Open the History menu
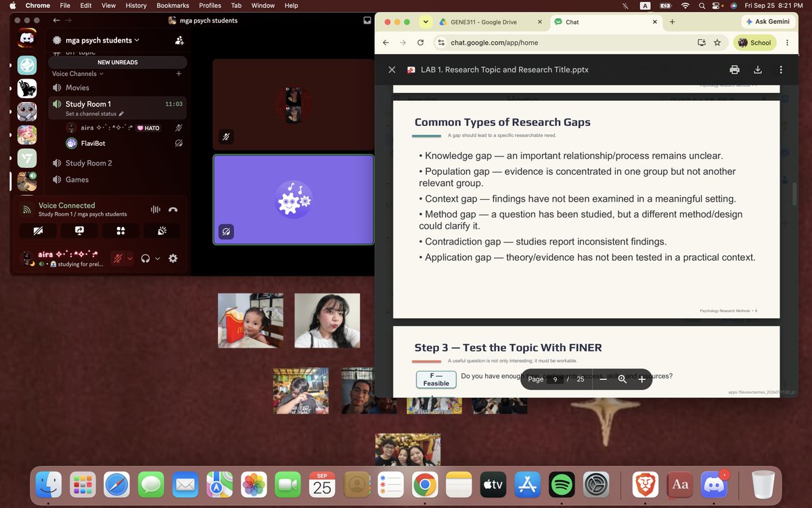The image size is (812, 508). (136, 5)
